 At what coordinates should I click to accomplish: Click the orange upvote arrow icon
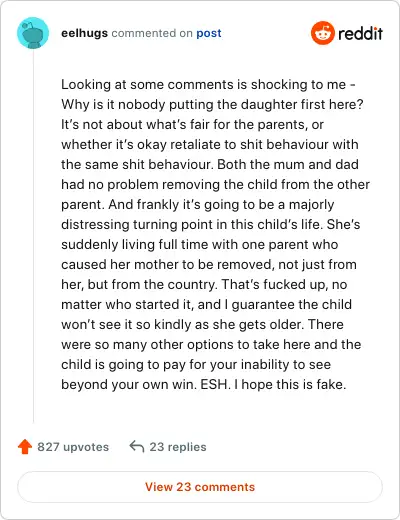[x=25, y=447]
